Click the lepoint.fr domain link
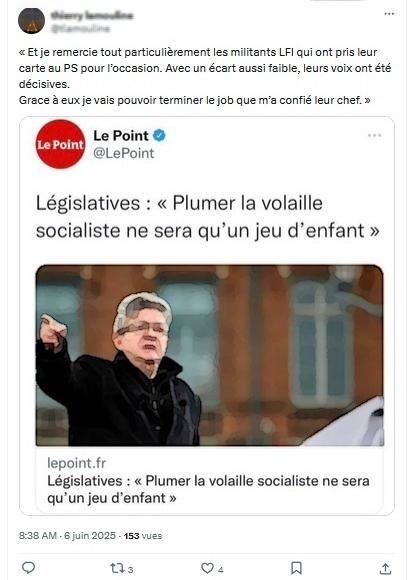This screenshot has width=417, height=580. pyautogui.click(x=77, y=463)
